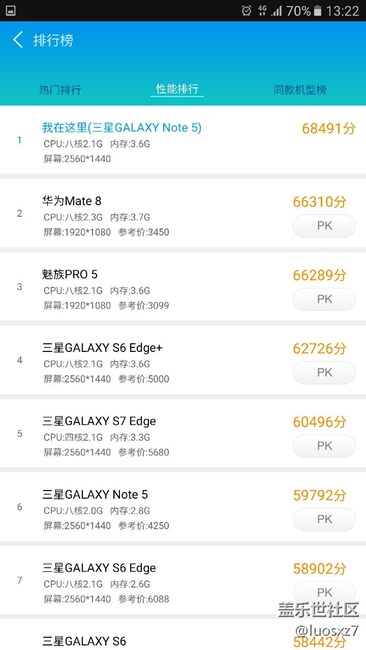Tap the signal strength bars icon
This screenshot has height=650, width=366.
click(276, 11)
